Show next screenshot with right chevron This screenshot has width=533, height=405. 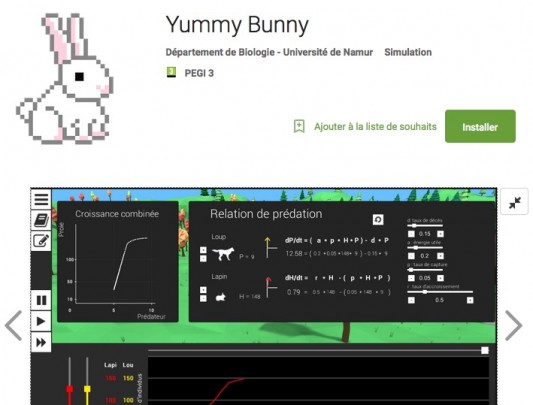pyautogui.click(x=514, y=325)
